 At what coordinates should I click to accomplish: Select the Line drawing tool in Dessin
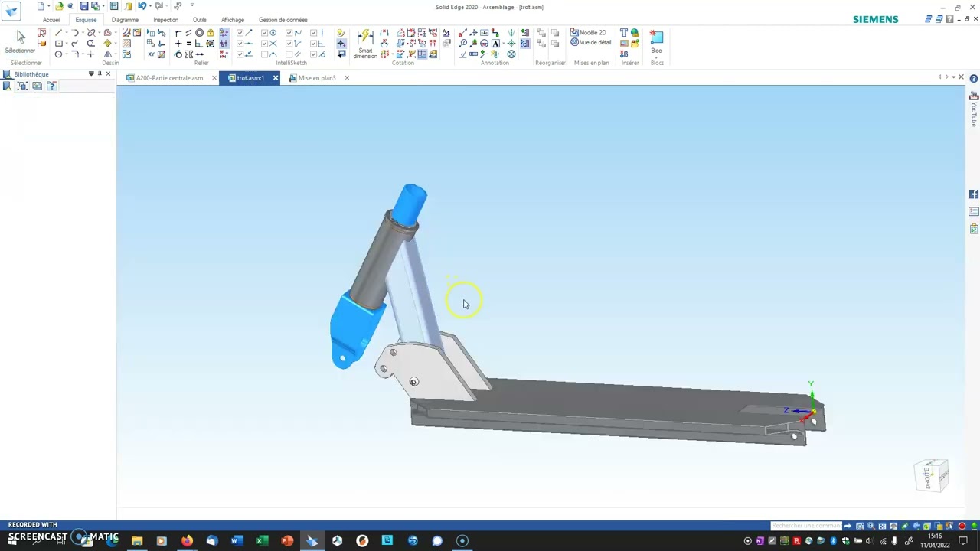(58, 33)
